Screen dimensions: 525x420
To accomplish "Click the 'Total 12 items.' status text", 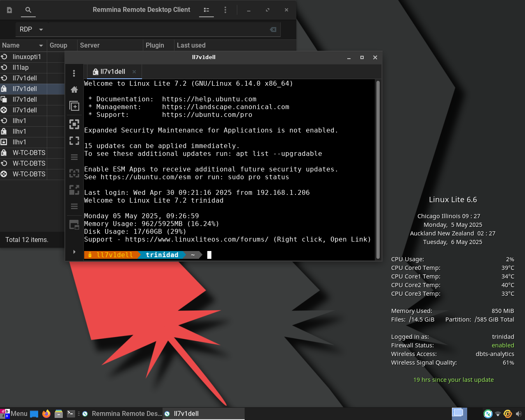I will 27,240.
